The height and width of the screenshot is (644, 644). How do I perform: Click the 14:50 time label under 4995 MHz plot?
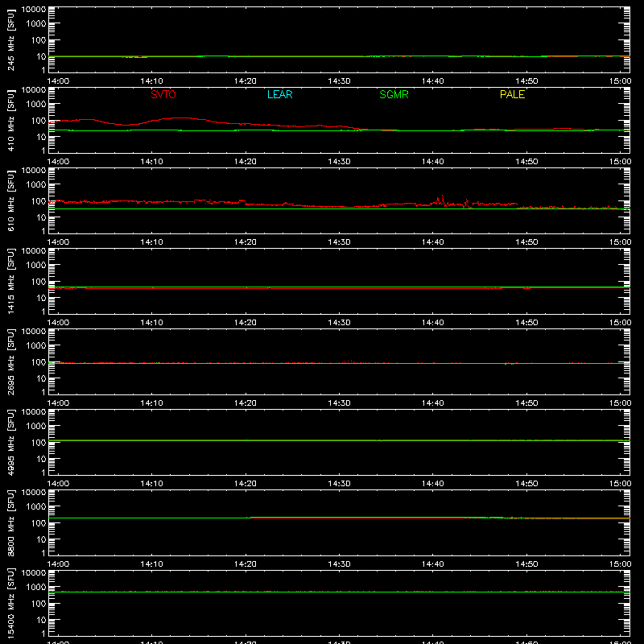[x=526, y=484]
